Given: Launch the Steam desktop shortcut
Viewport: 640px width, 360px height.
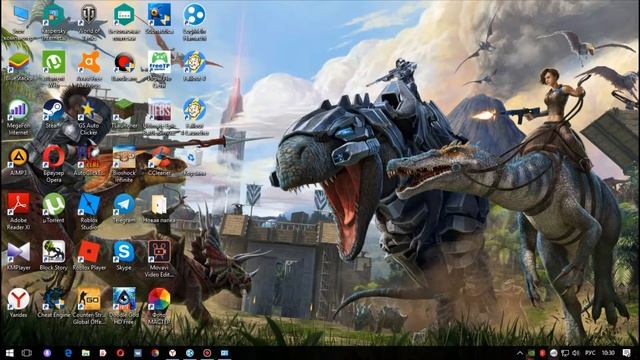Looking at the screenshot, I should click(x=53, y=111).
